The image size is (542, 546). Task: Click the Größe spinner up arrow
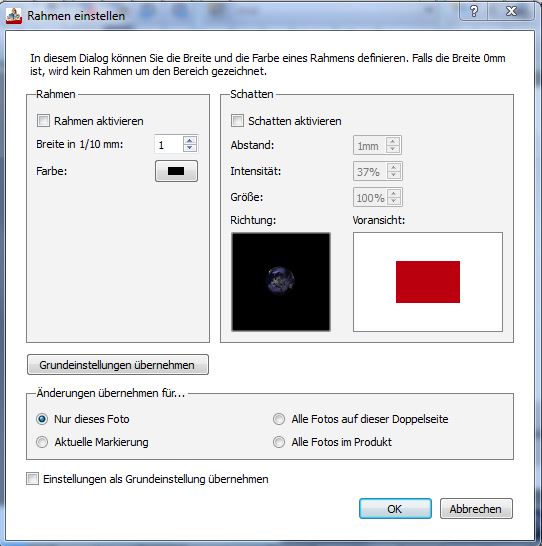[394, 194]
